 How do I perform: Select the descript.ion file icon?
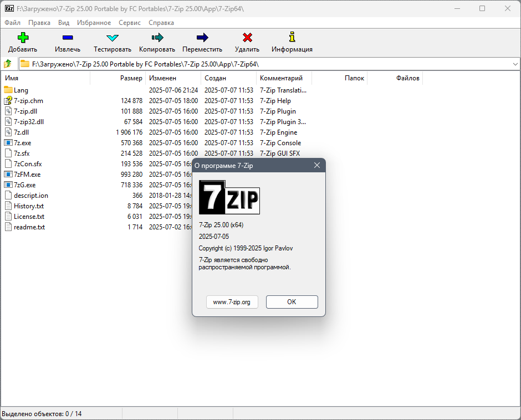(x=8, y=196)
